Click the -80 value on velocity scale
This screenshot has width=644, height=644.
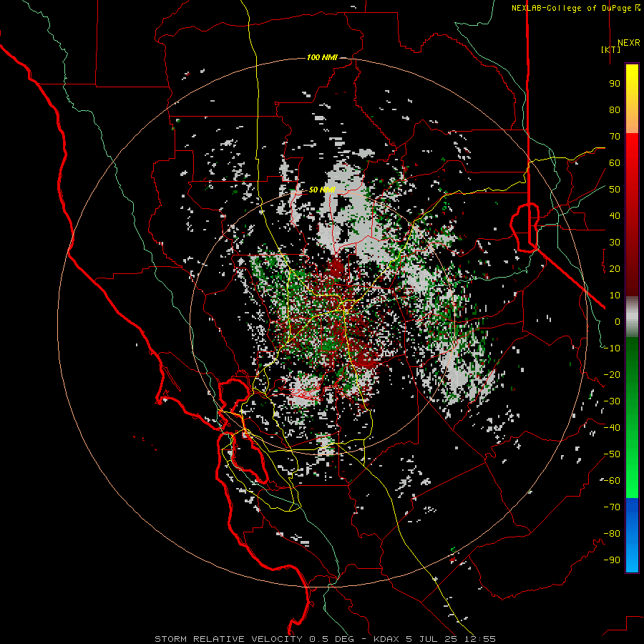pyautogui.click(x=612, y=534)
